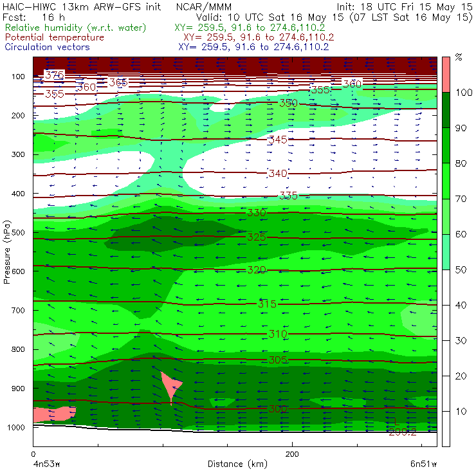This screenshot has width=476, height=476.
Task: Click the 'Fcst: 16 h' label
Action: point(33,17)
